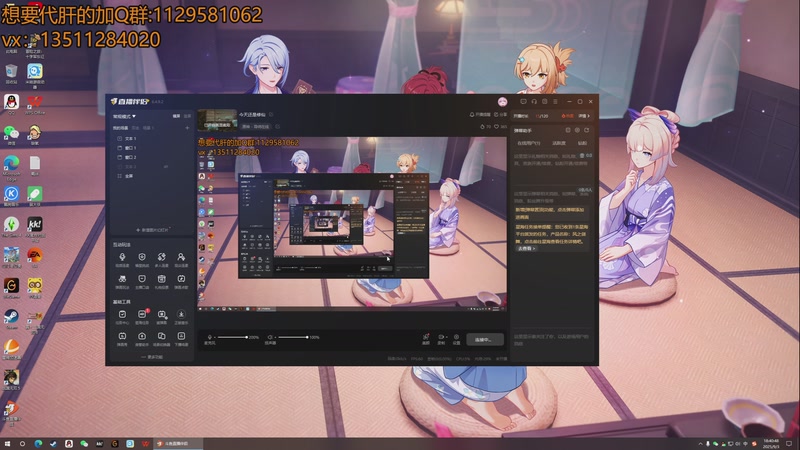Click the stream cover thumbnail
The width and height of the screenshot is (800, 450).
pyautogui.click(x=217, y=120)
